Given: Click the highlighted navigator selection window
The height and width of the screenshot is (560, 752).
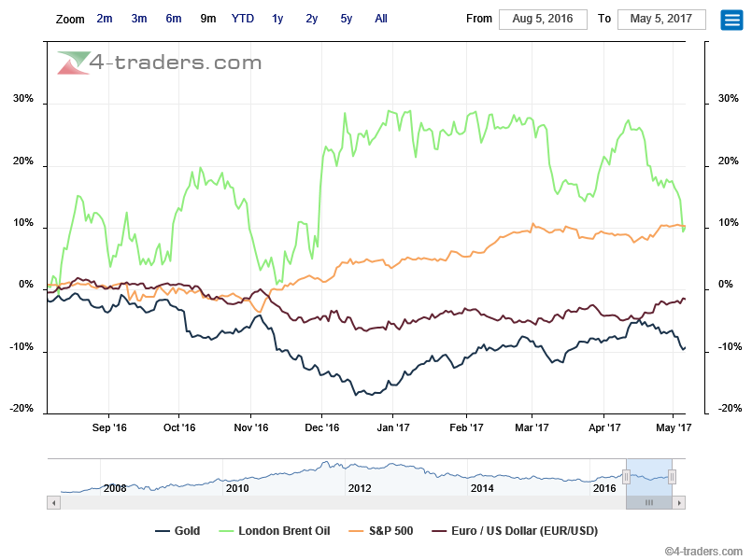Looking at the screenshot, I should (x=649, y=477).
